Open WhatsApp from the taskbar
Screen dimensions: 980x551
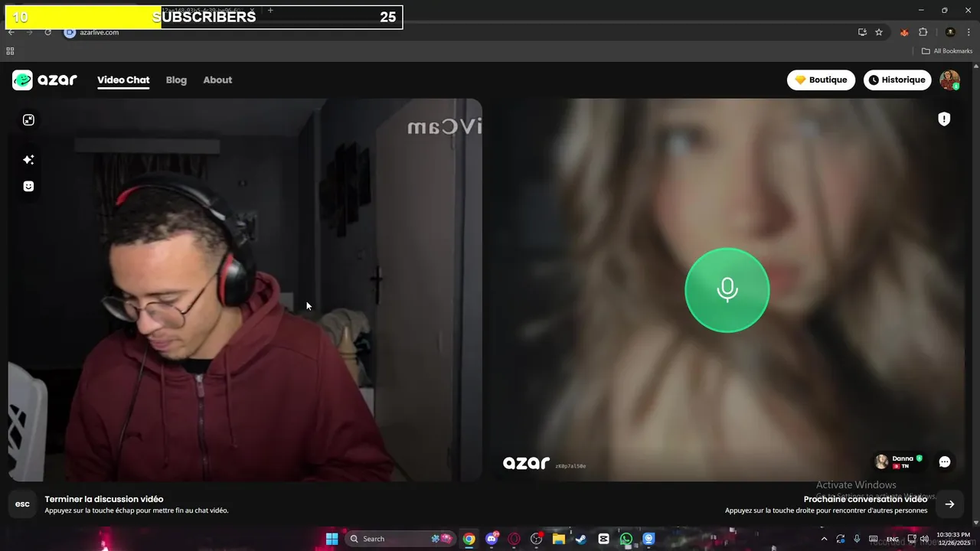click(626, 539)
